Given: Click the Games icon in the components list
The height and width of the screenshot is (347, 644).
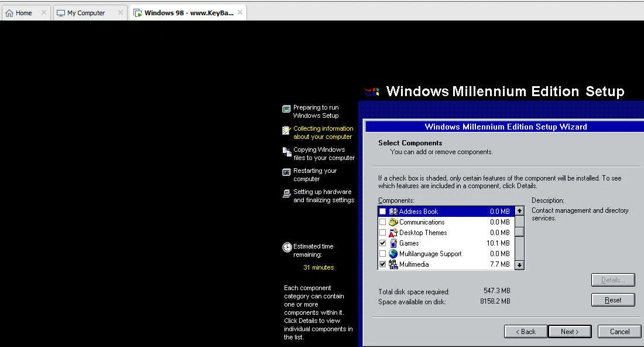Looking at the screenshot, I should [x=393, y=243].
